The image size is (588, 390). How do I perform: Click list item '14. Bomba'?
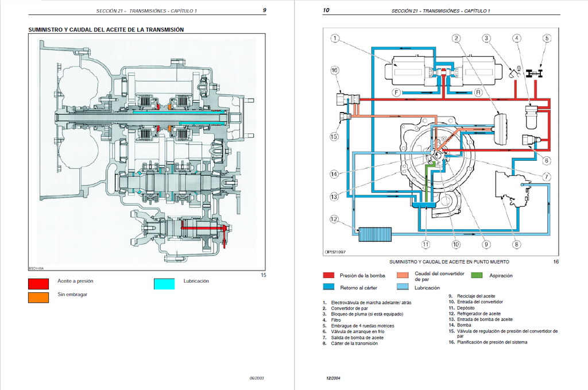[460, 325]
